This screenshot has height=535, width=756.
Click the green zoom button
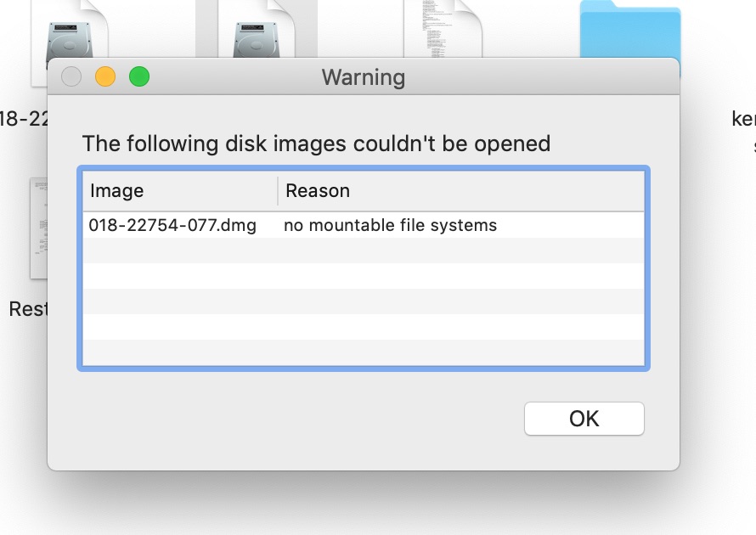click(139, 76)
